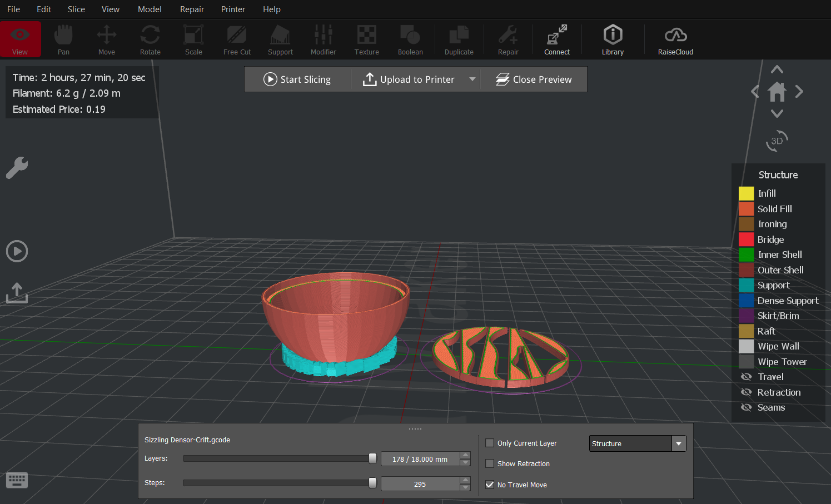Open the Repair menu
831x504 pixels.
click(192, 9)
